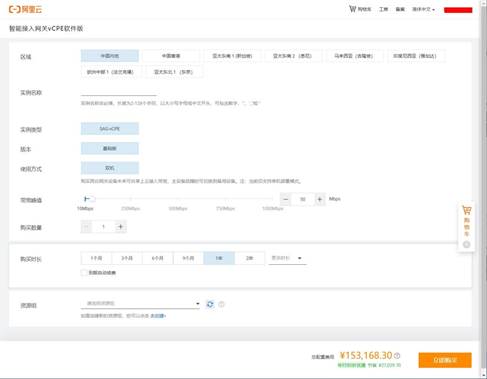Choose 6个月 purchase duration
This screenshot has width=487, height=379.
(158, 258)
